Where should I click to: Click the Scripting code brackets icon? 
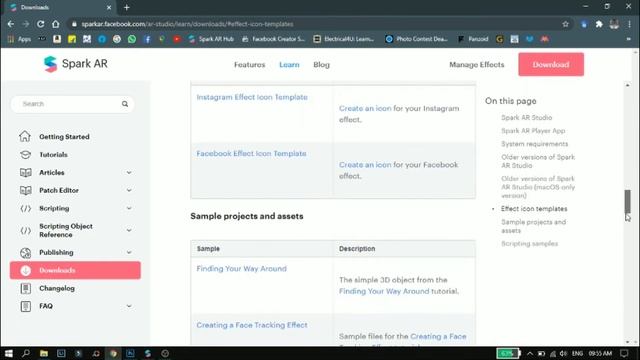coord(25,208)
